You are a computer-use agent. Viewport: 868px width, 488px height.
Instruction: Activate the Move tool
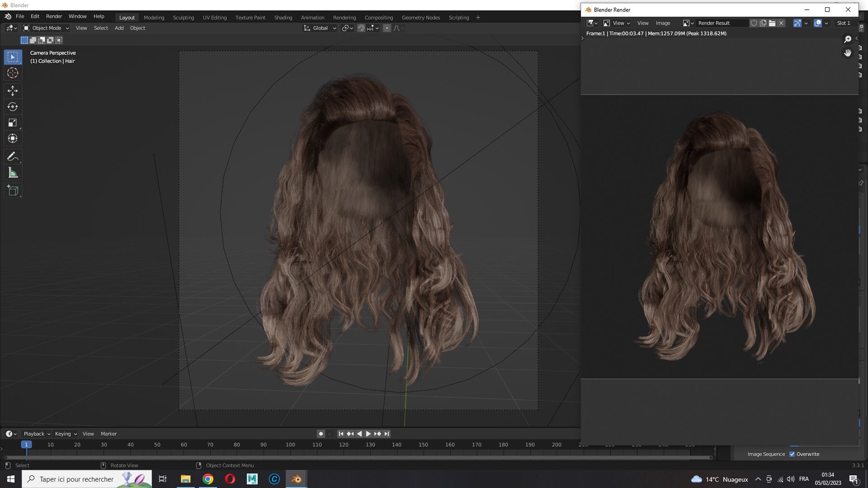(13, 91)
